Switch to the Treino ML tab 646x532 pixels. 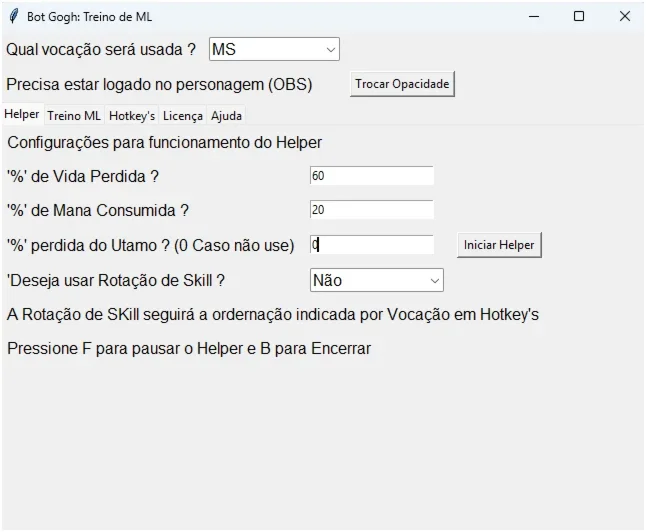[x=74, y=116]
